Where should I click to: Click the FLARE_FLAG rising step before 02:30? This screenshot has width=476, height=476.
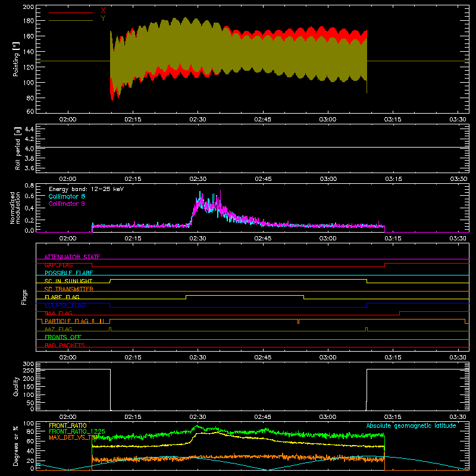click(186, 297)
